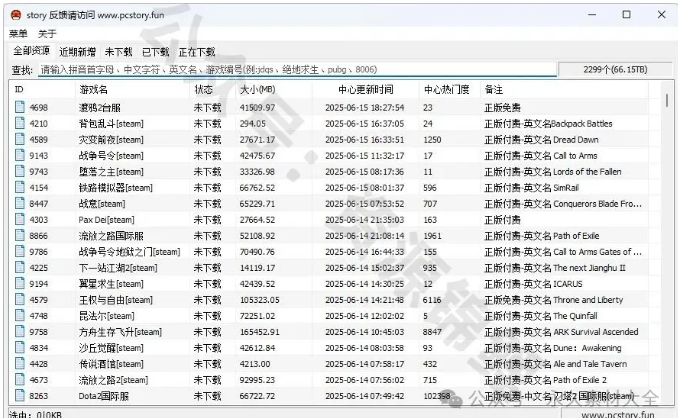Viewport: 678px width, 418px height.
Task: Click the file icon for ID 4303
Action: coord(20,219)
